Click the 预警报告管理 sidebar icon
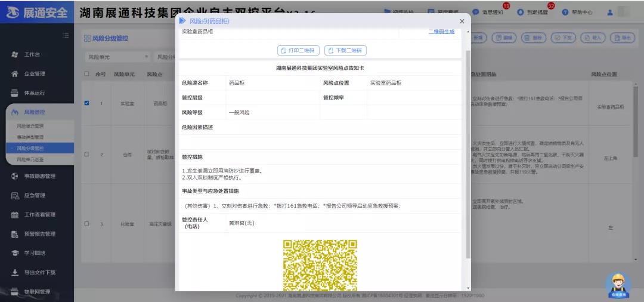 pos(15,234)
